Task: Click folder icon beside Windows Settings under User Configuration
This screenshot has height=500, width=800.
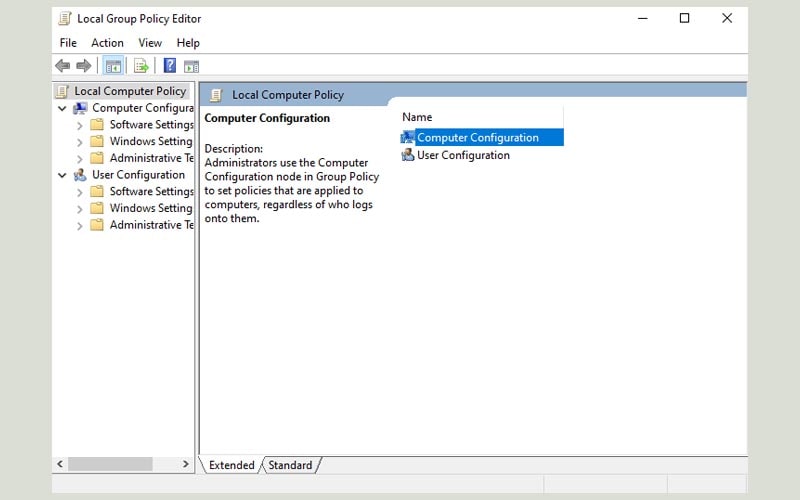Action: pos(97,208)
